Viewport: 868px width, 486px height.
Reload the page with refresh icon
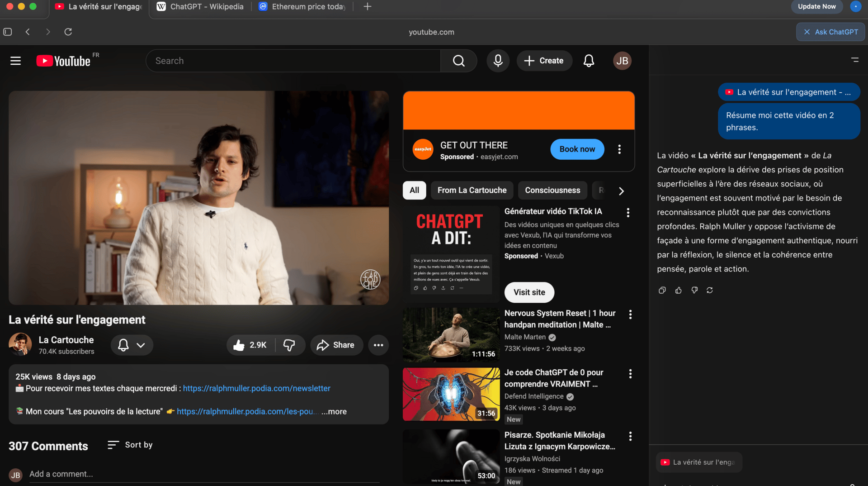click(x=68, y=32)
